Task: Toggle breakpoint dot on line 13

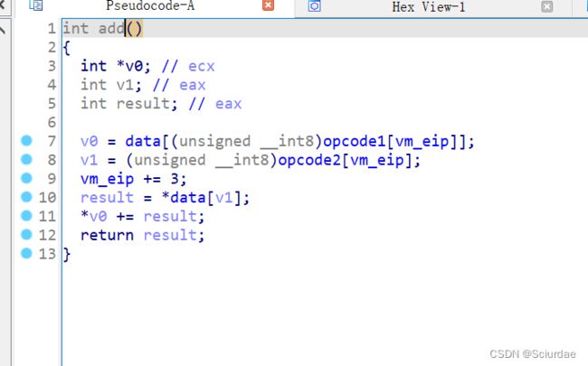Action: point(26,253)
